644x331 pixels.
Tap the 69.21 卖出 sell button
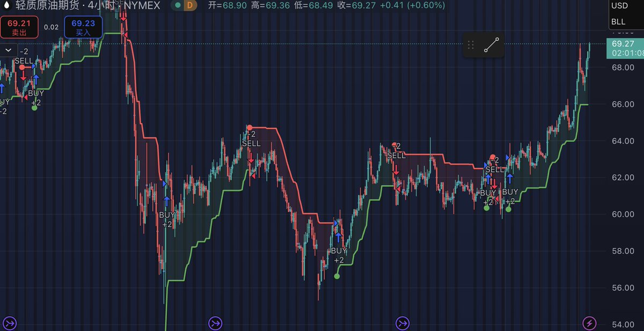19,27
